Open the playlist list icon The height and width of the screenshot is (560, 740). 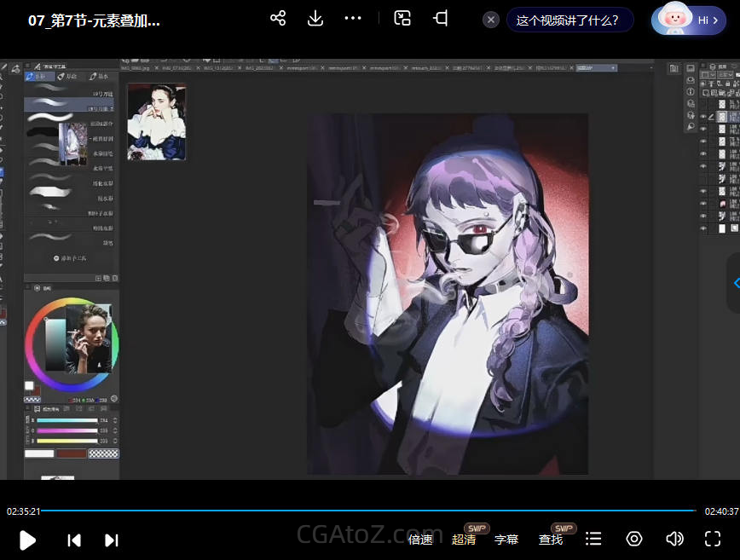[x=594, y=539]
